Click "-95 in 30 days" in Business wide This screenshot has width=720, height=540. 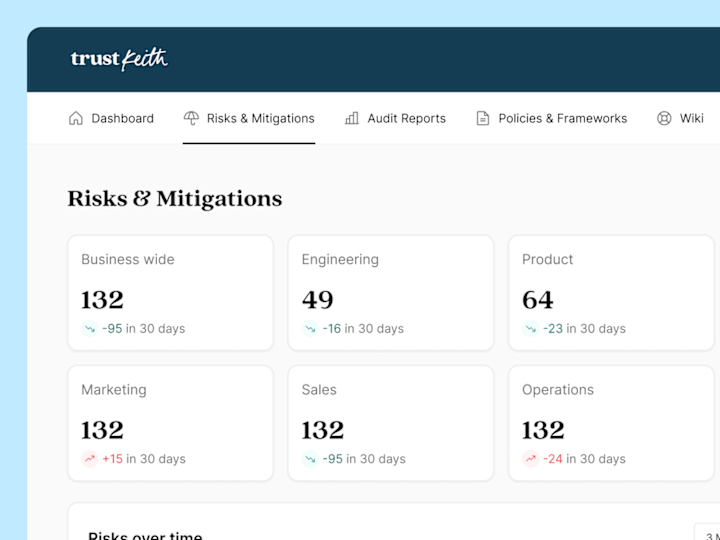(144, 329)
